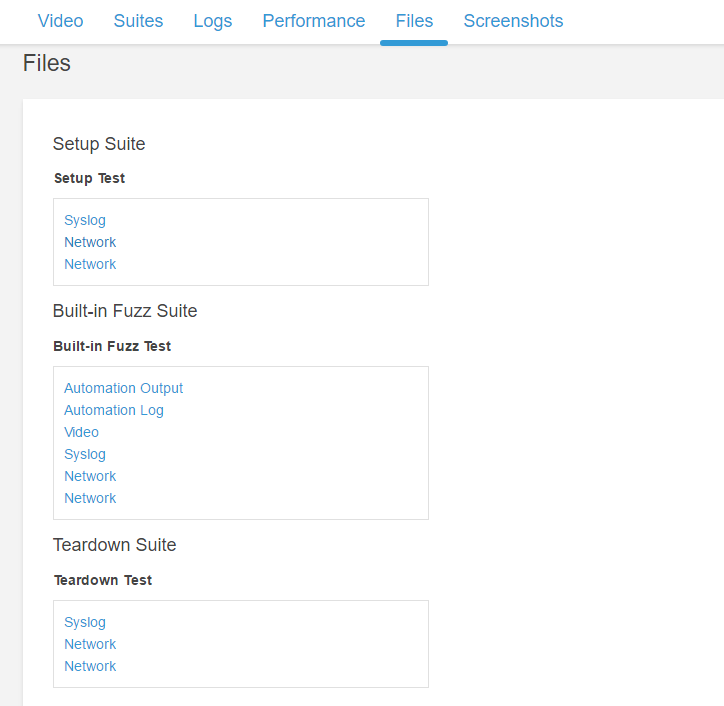Click the first Network link under Teardown Test
Screen dimensions: 724x706
click(x=90, y=644)
